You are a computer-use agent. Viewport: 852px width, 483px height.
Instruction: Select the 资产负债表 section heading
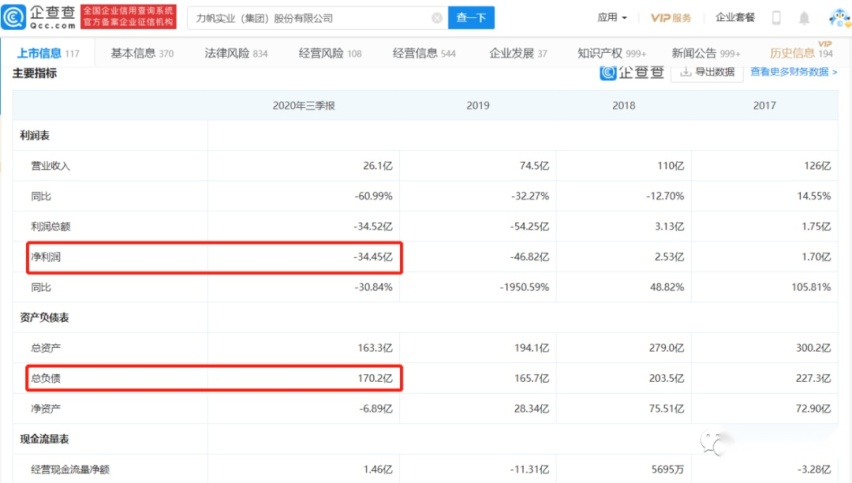(x=45, y=317)
